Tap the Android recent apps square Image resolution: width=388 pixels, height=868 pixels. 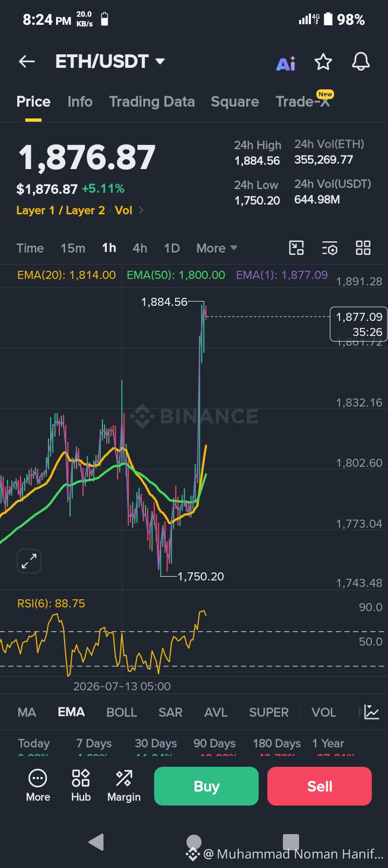(x=291, y=842)
